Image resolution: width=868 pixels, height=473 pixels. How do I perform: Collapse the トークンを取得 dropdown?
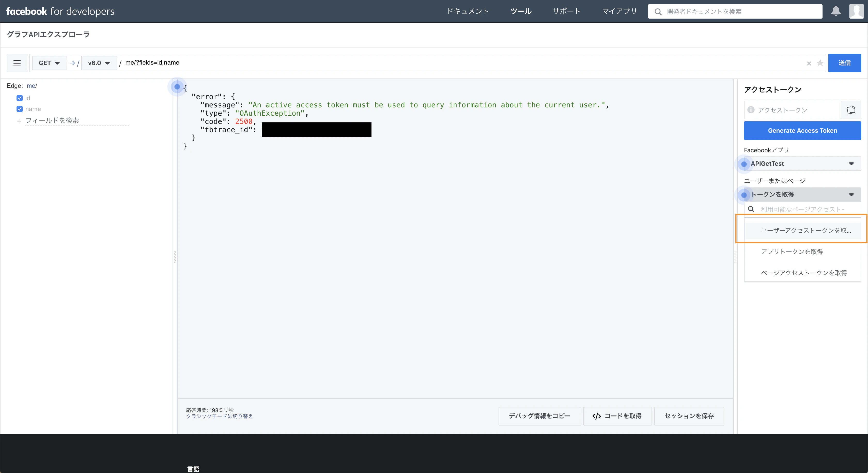(x=802, y=195)
